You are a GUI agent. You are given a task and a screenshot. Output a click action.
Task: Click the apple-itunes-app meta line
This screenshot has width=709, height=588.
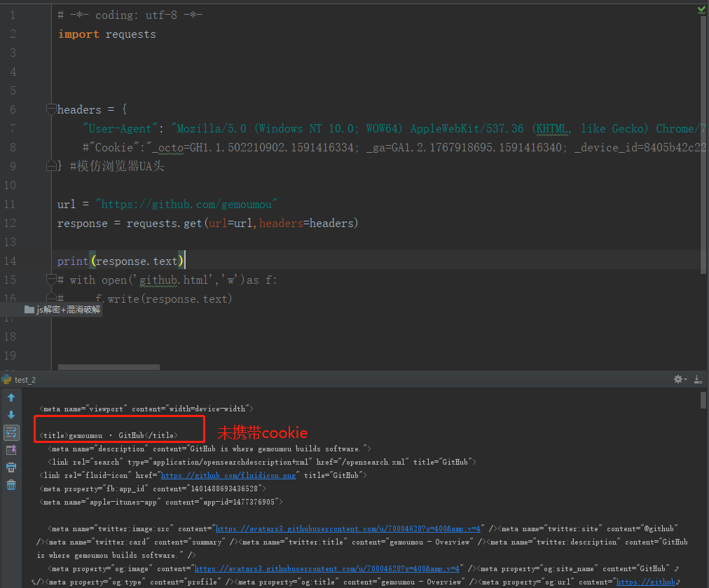161,502
